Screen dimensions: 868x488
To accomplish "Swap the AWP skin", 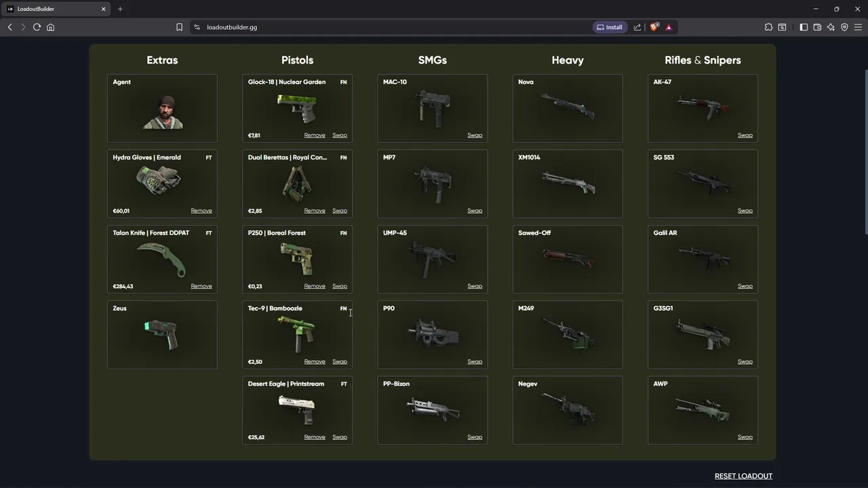I will point(745,437).
